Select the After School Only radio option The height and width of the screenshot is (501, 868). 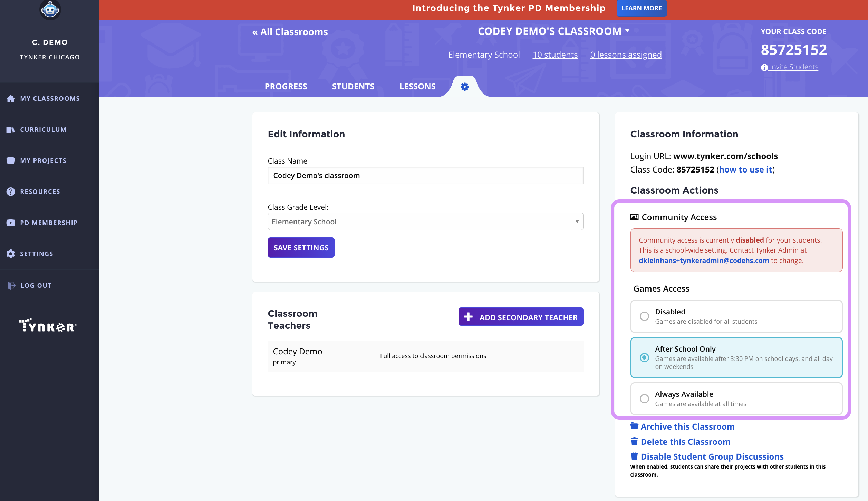644,357
